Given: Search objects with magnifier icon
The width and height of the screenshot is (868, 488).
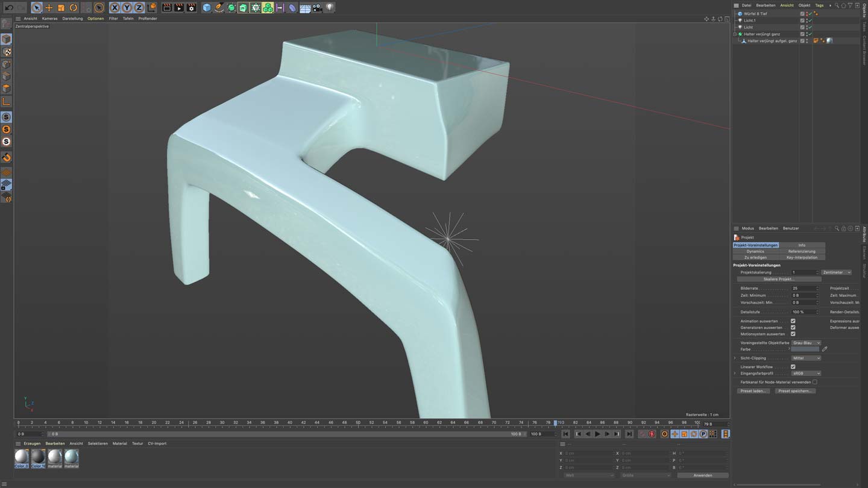Looking at the screenshot, I should pyautogui.click(x=836, y=5).
